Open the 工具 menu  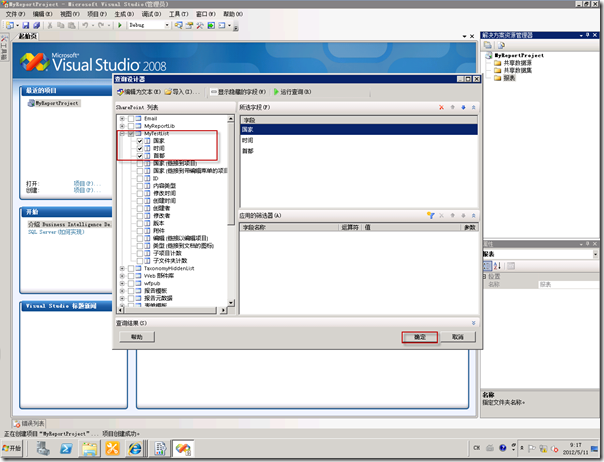pyautogui.click(x=179, y=14)
